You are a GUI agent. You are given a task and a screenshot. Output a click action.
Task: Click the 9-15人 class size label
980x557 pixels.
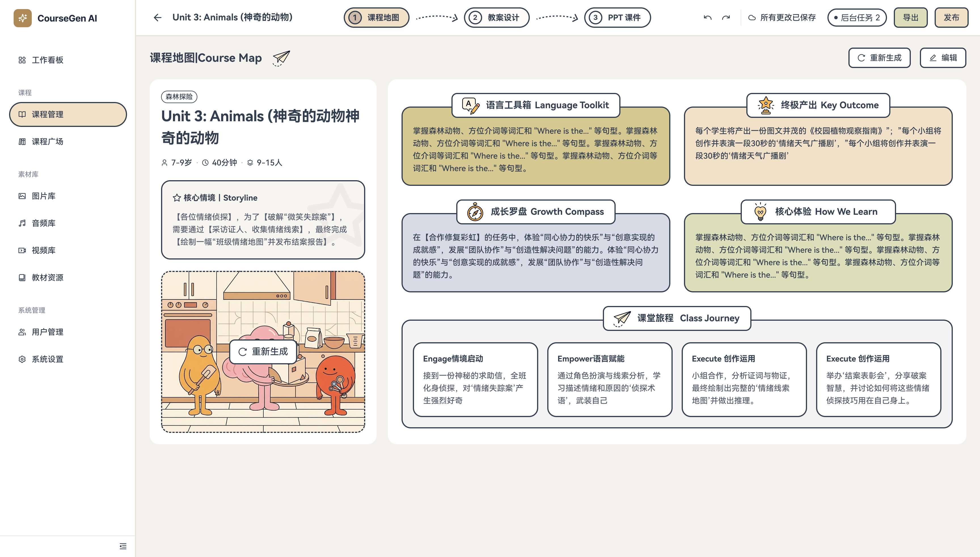(x=269, y=163)
